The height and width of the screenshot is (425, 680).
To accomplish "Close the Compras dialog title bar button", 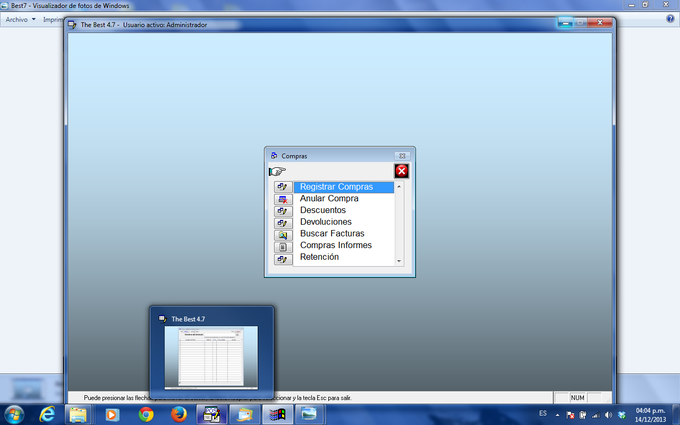I will pyautogui.click(x=402, y=156).
